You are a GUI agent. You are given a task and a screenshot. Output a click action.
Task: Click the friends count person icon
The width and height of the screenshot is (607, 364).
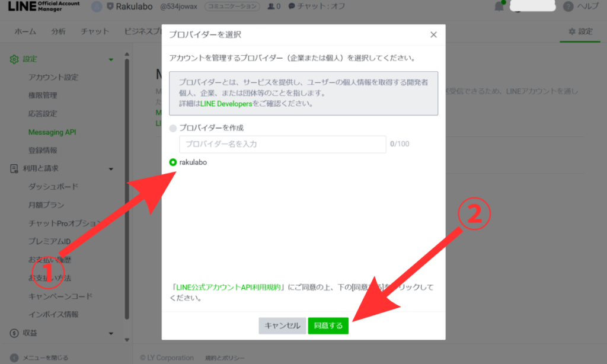click(271, 7)
